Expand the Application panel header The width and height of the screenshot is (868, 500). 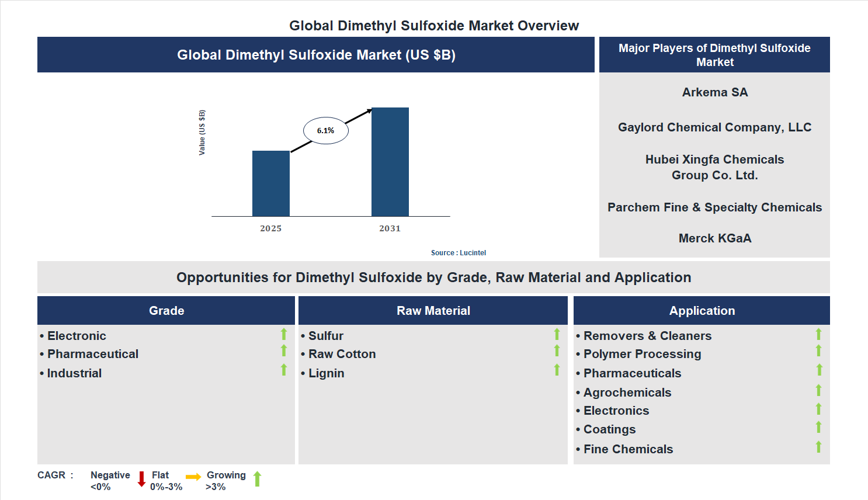point(702,310)
